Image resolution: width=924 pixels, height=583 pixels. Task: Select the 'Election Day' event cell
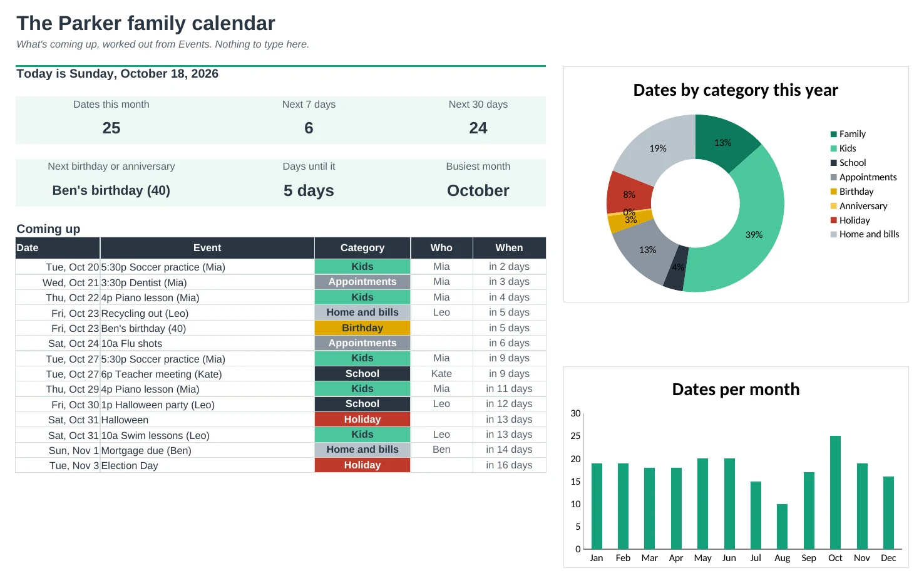[207, 466]
